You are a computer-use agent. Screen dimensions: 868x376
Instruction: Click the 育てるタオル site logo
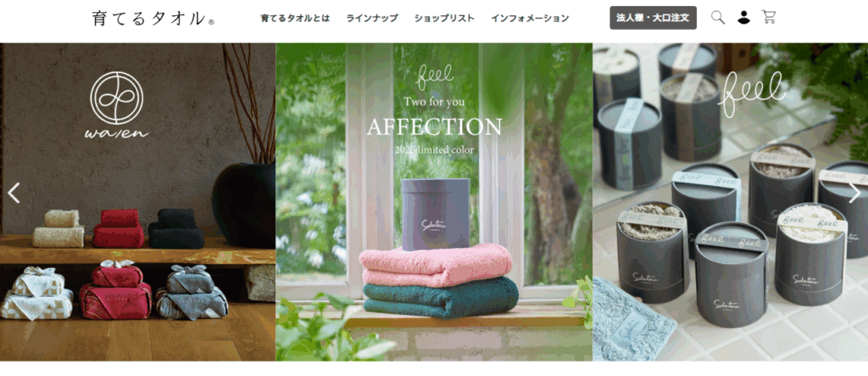[x=153, y=19]
